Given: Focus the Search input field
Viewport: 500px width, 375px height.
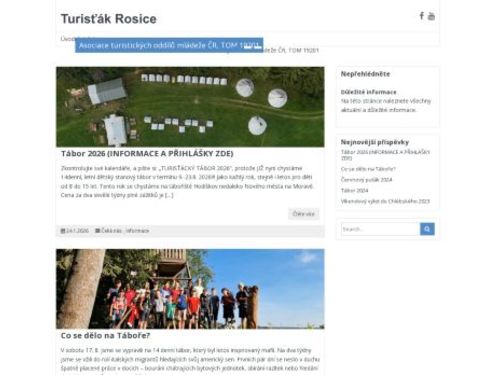Looking at the screenshot, I should [x=380, y=229].
